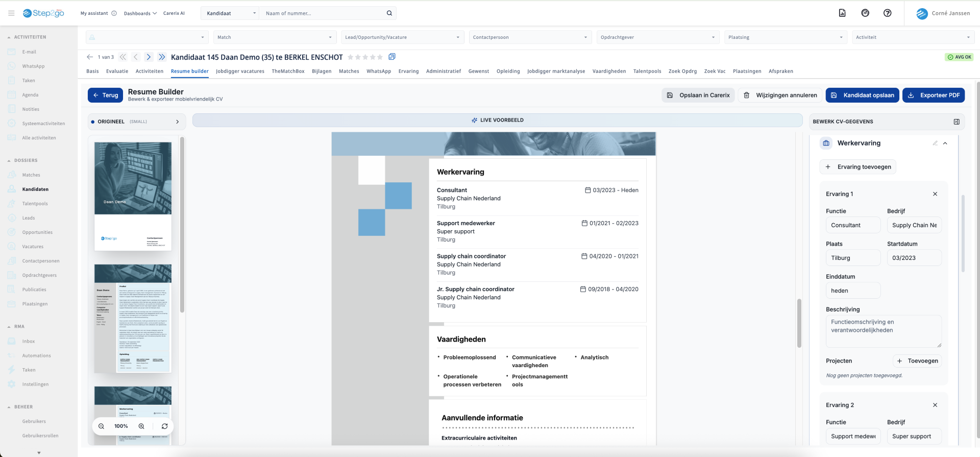This screenshot has width=980, height=457.
Task: Remove Ervaring 1 with the X icon
Action: tap(935, 194)
